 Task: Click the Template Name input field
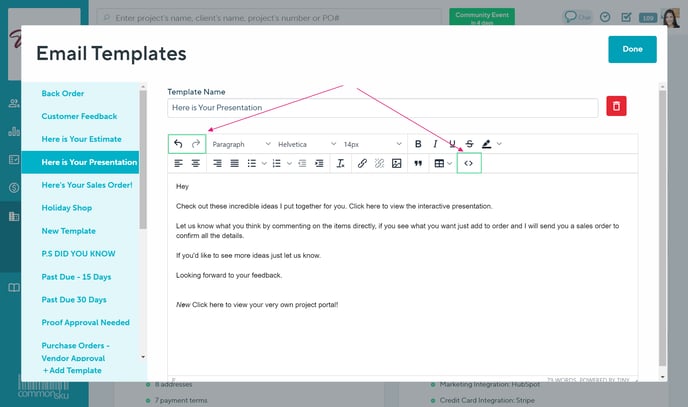382,107
